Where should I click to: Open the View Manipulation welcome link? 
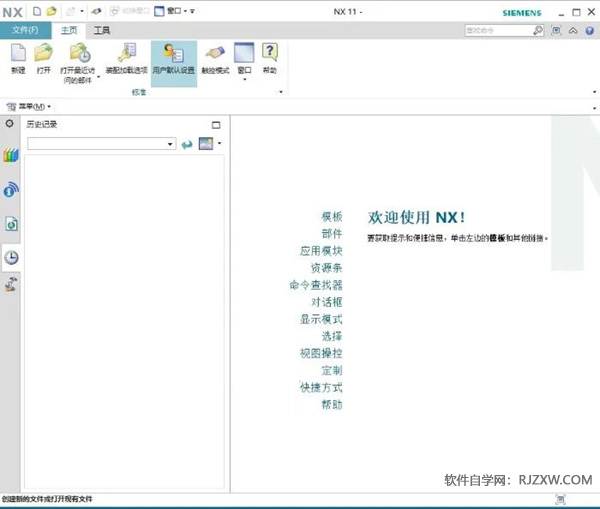321,353
